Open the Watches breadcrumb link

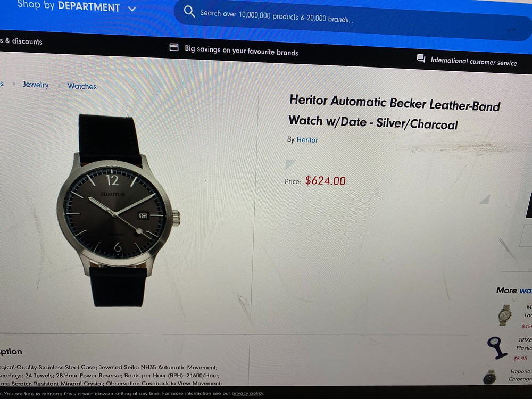point(82,86)
